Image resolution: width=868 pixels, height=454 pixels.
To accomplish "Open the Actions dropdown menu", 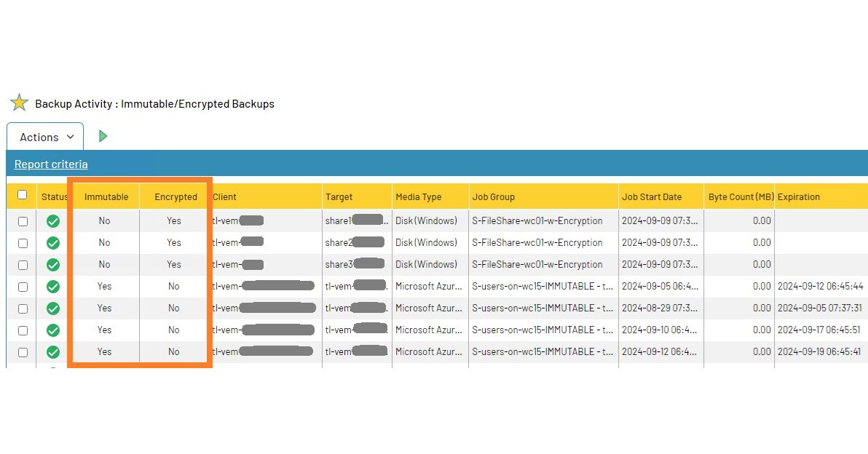I will 44,137.
